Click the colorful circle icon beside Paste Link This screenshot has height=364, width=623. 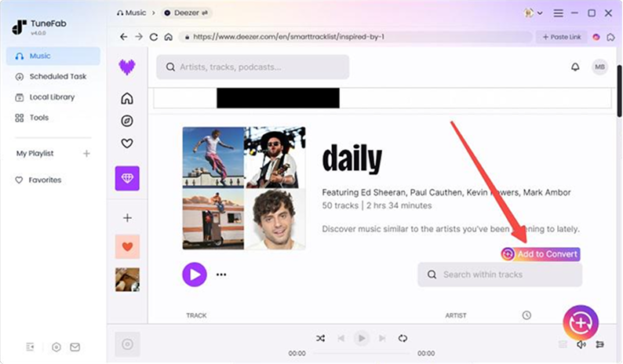[596, 37]
